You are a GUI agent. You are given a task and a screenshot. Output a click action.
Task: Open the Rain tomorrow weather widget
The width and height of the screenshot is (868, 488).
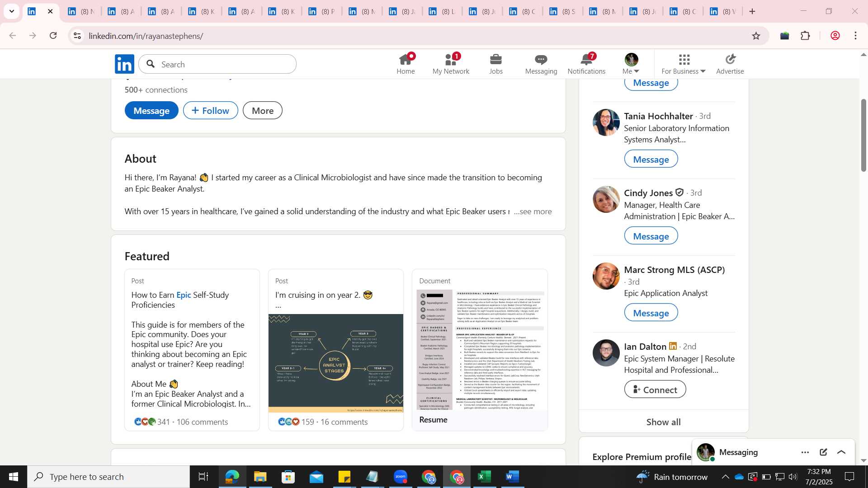[x=671, y=477]
